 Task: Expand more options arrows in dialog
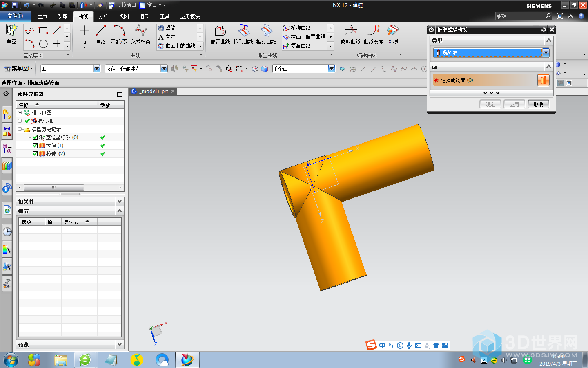491,93
